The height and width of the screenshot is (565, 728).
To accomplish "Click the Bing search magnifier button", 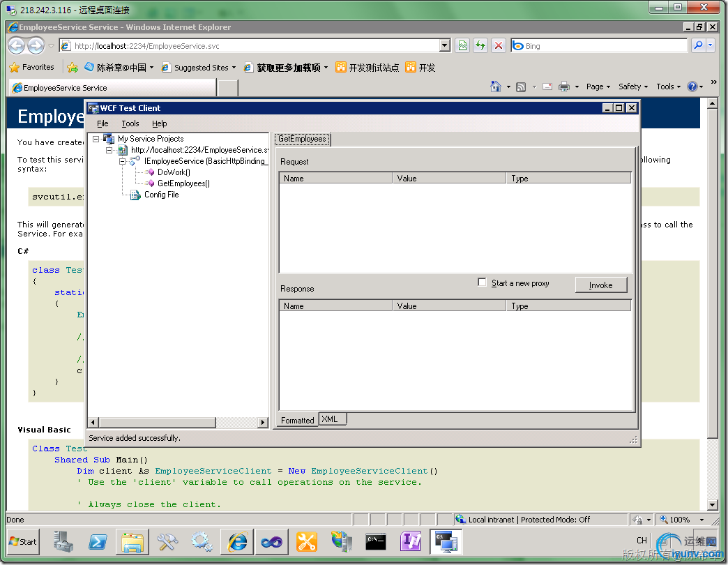I will coord(698,45).
